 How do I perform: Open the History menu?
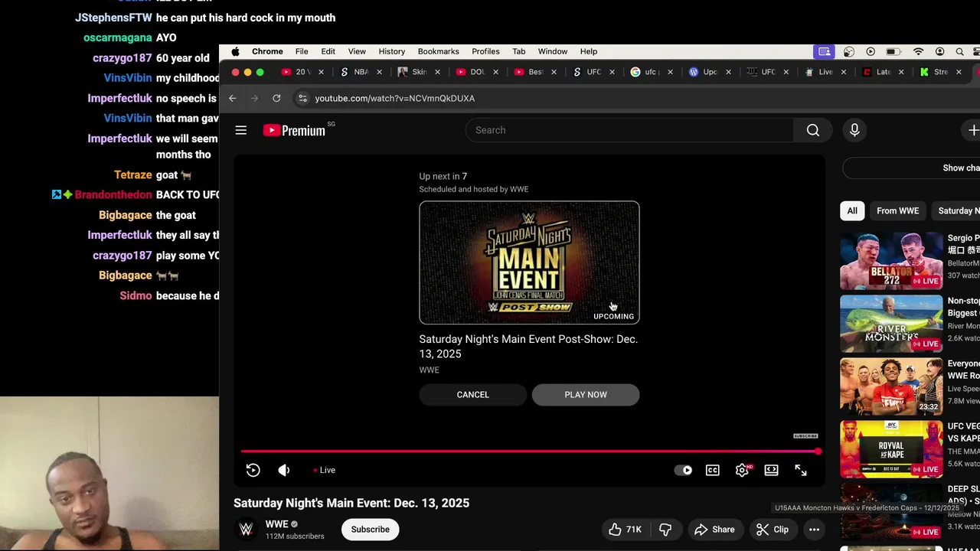[x=391, y=51]
